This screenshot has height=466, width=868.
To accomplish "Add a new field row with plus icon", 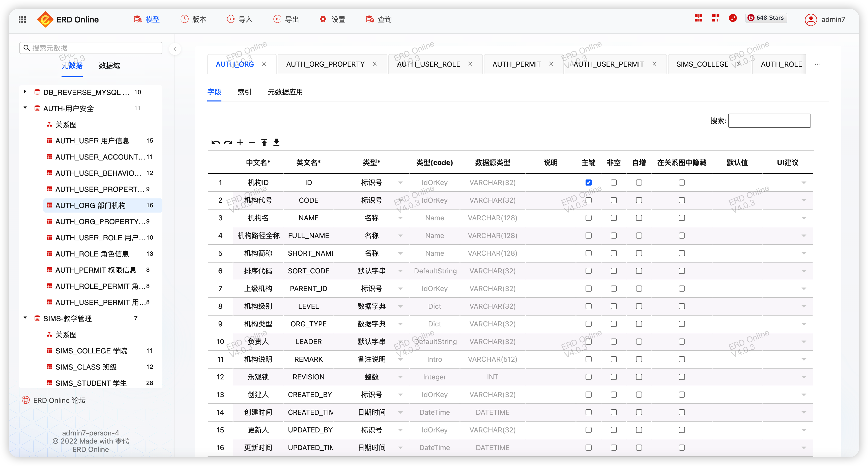I will pos(240,142).
